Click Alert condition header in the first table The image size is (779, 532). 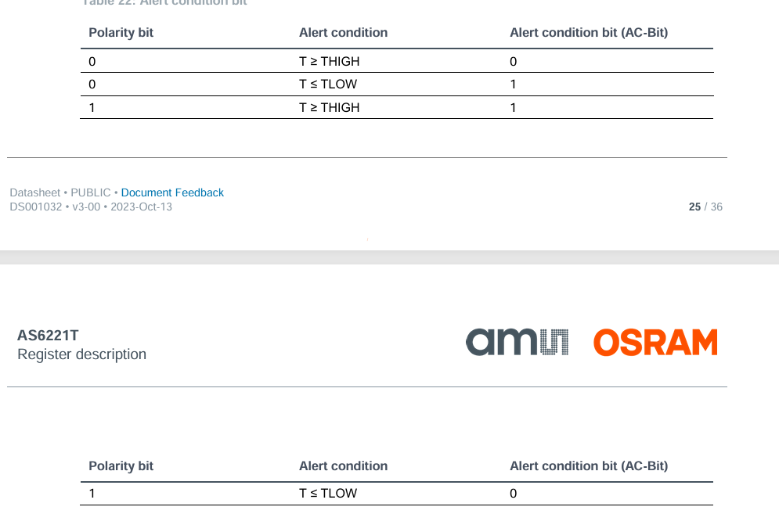pos(343,33)
